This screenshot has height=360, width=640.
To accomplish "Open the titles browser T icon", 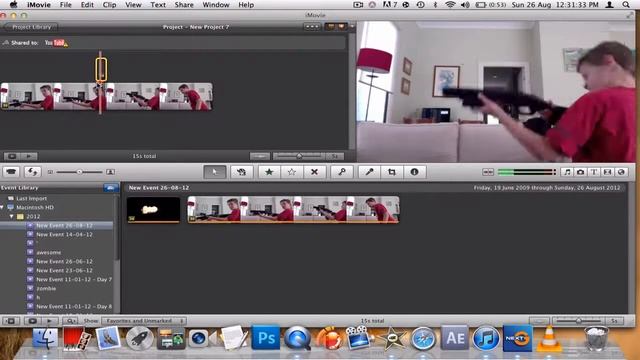I will click(594, 172).
